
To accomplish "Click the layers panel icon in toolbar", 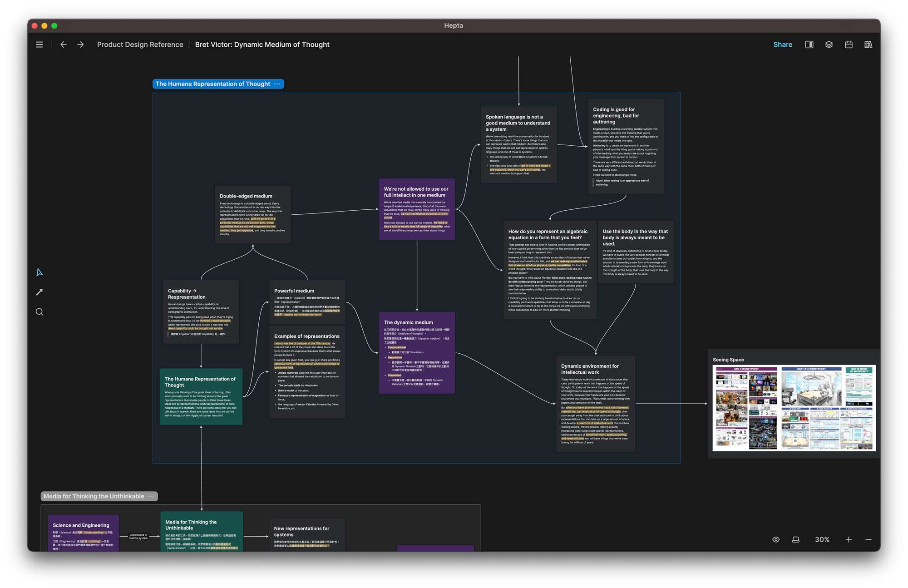I will pyautogui.click(x=829, y=44).
